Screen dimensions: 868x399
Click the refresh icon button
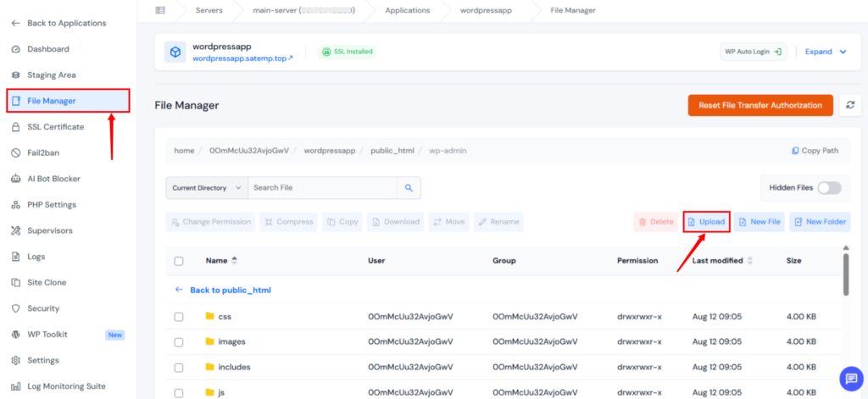[x=850, y=105]
